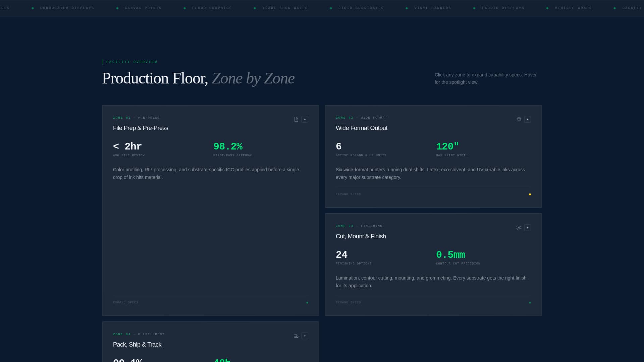Open the FLOOR GRAPHICS menu item
The width and height of the screenshot is (644, 362).
212,8
